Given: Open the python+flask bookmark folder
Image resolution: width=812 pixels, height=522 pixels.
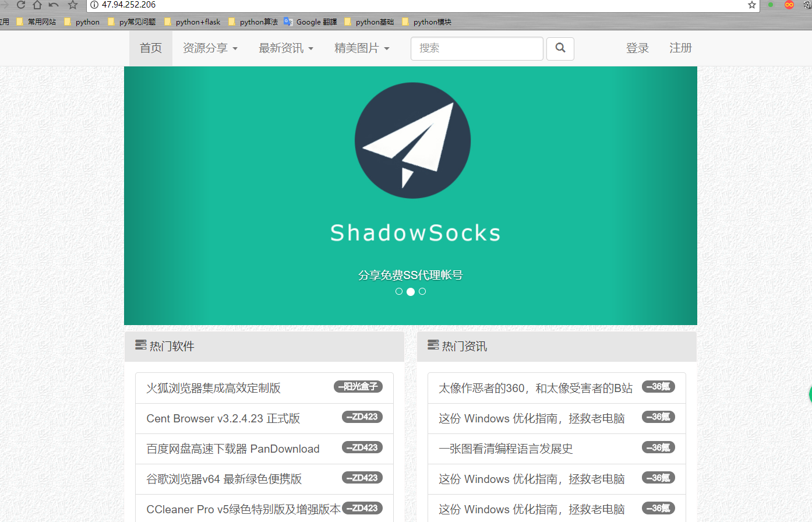Looking at the screenshot, I should point(192,22).
